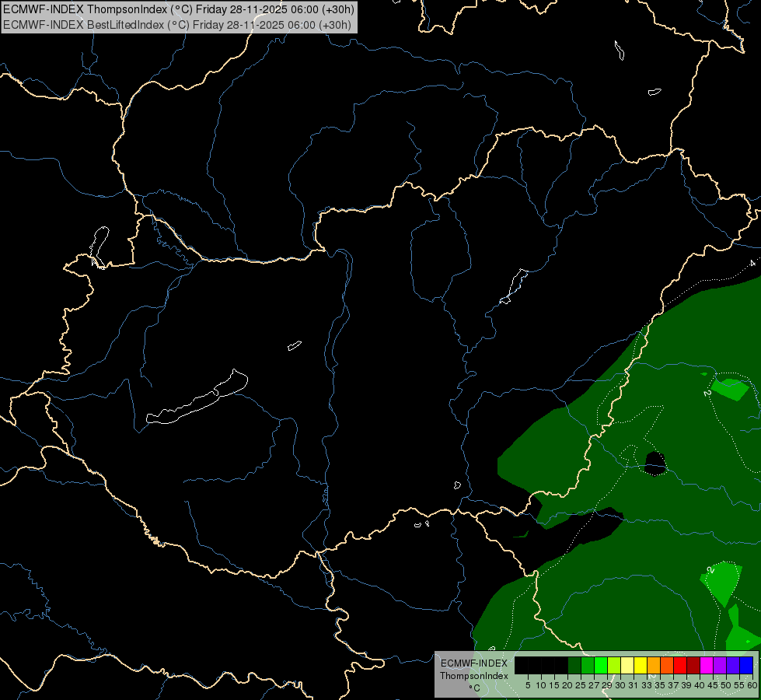Click the legend value '15'

tap(554, 685)
